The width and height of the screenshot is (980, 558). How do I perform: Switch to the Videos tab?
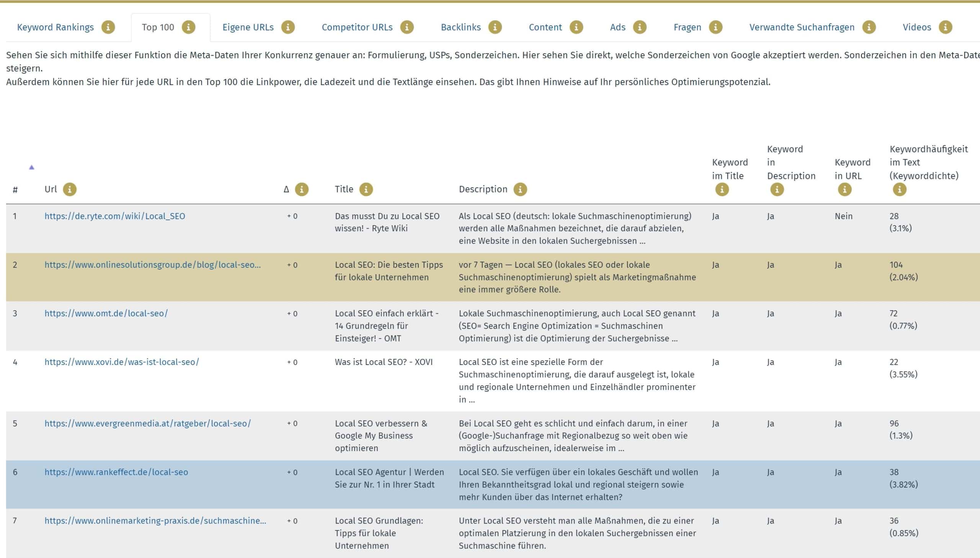coord(917,27)
